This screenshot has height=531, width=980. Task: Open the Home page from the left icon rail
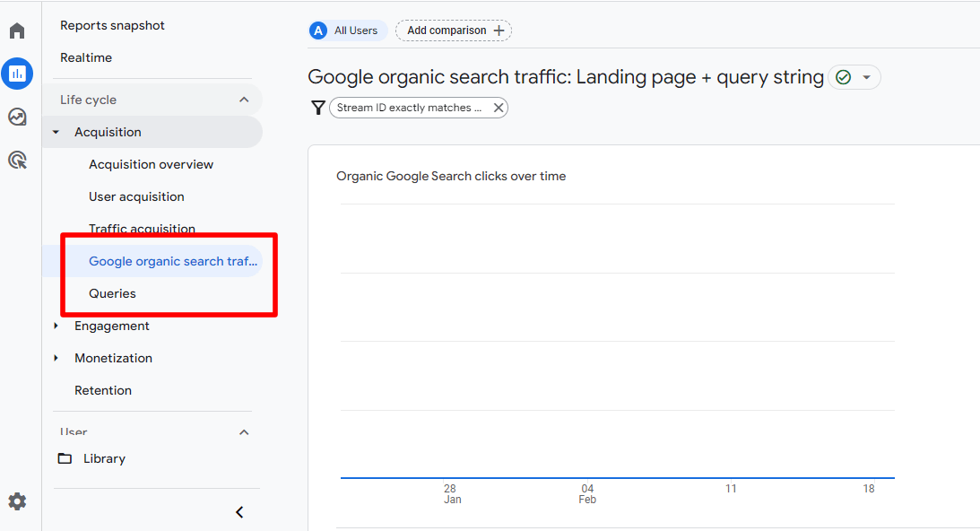click(17, 30)
